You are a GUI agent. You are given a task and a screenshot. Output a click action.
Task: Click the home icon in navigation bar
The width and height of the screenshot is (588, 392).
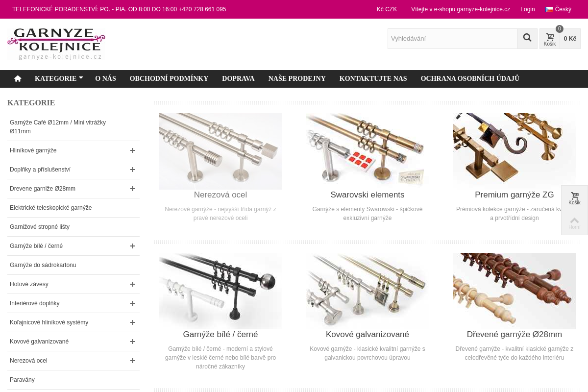pyautogui.click(x=18, y=78)
